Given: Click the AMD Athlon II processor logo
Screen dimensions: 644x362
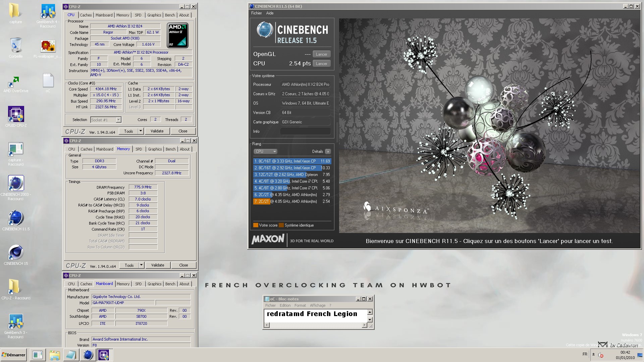Looking at the screenshot, I should [177, 35].
